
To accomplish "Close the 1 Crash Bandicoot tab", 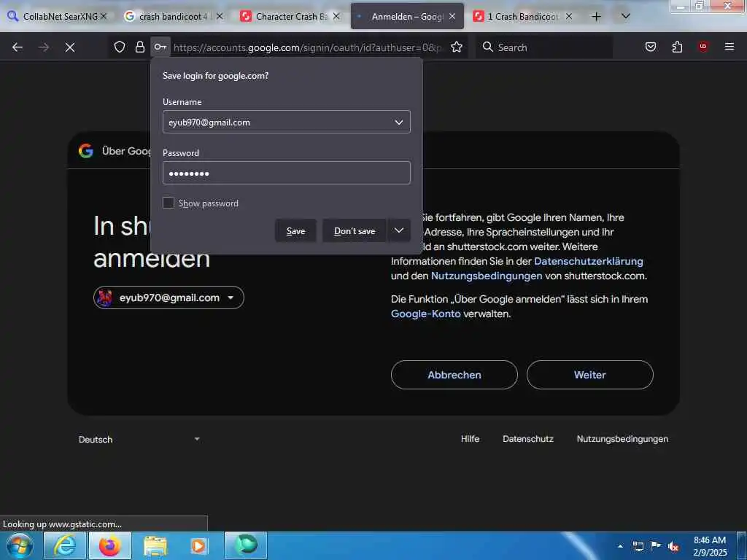I will point(569,16).
